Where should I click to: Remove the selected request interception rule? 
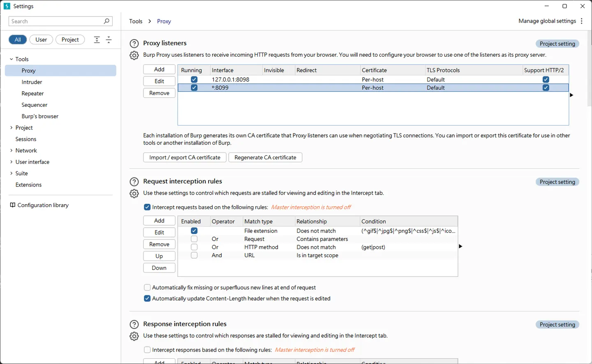pos(160,244)
